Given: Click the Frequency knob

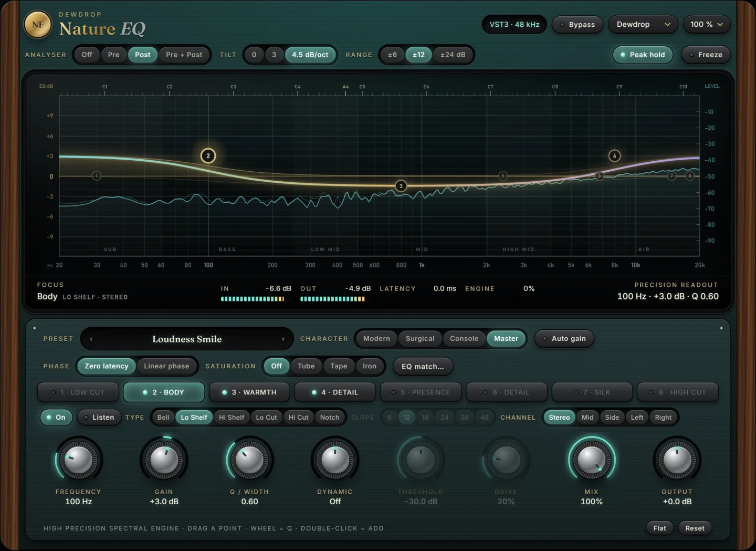Looking at the screenshot, I should [79, 460].
